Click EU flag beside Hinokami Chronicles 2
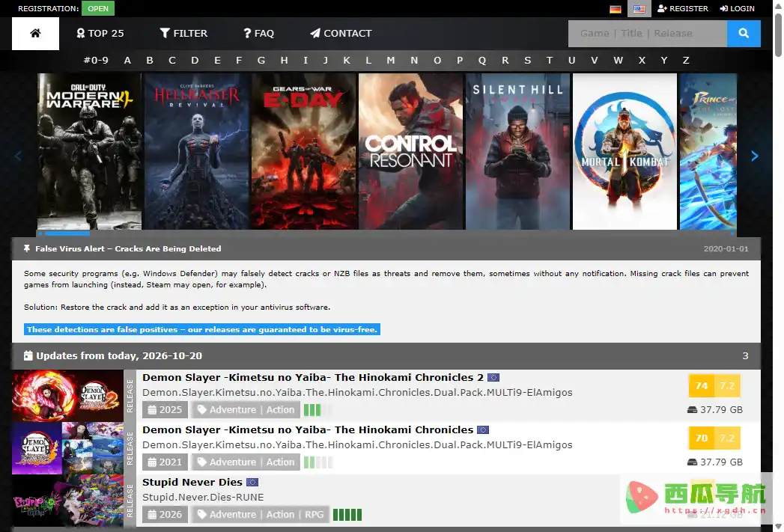The image size is (784, 532). [493, 378]
